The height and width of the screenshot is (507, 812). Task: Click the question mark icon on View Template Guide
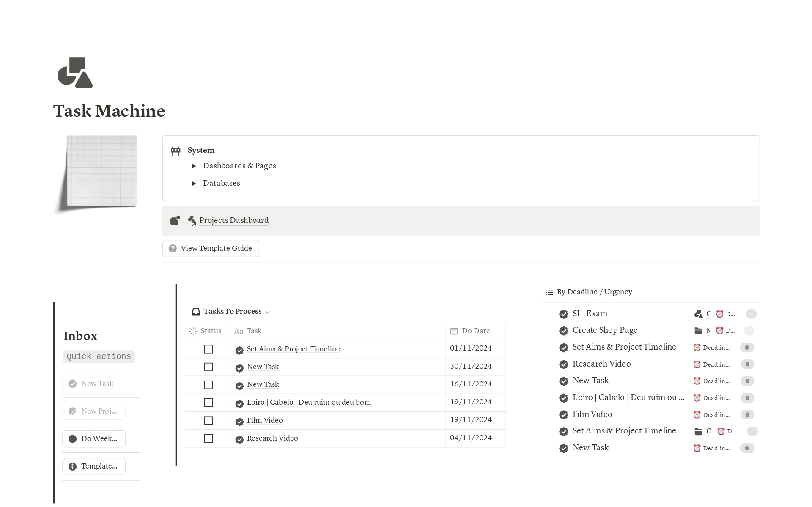tap(172, 248)
